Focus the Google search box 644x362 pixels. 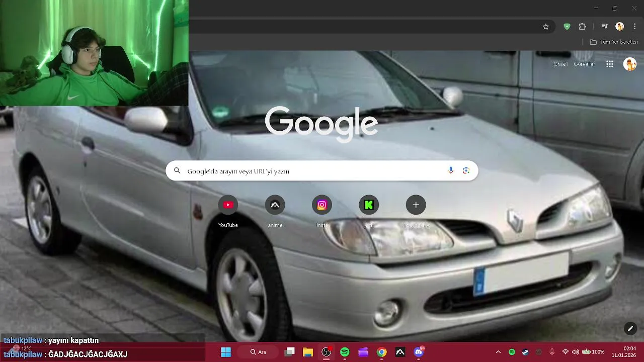point(322,171)
